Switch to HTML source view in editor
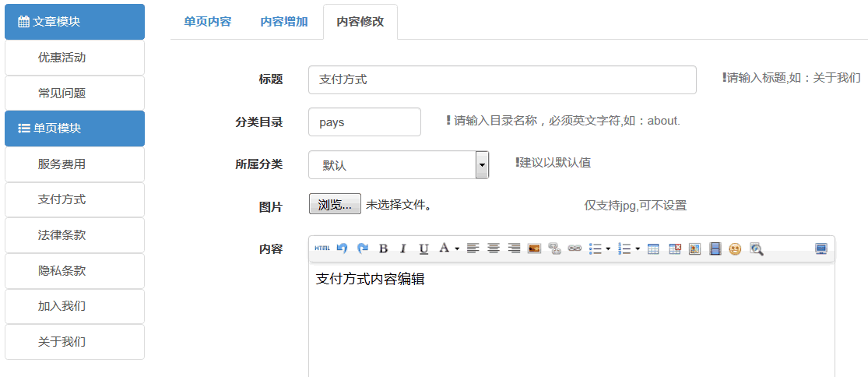 [x=322, y=248]
